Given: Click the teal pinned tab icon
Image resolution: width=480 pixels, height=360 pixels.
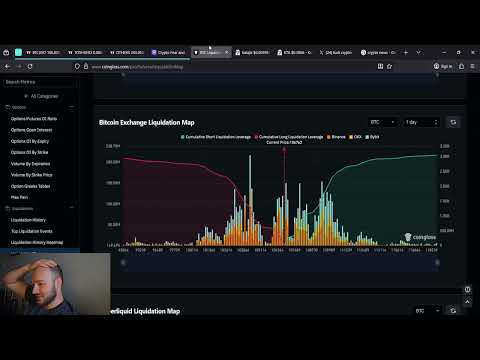Looking at the screenshot, I should click(x=18, y=52).
